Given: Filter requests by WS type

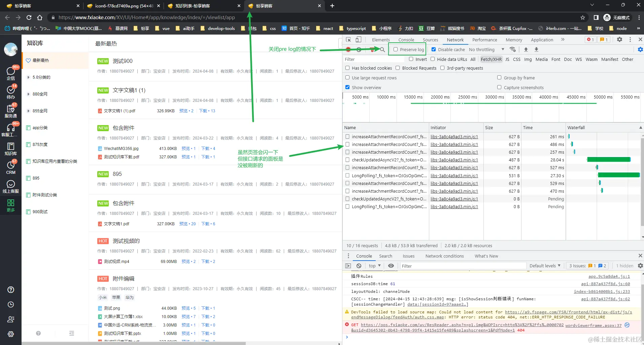Looking at the screenshot, I should 578,59.
